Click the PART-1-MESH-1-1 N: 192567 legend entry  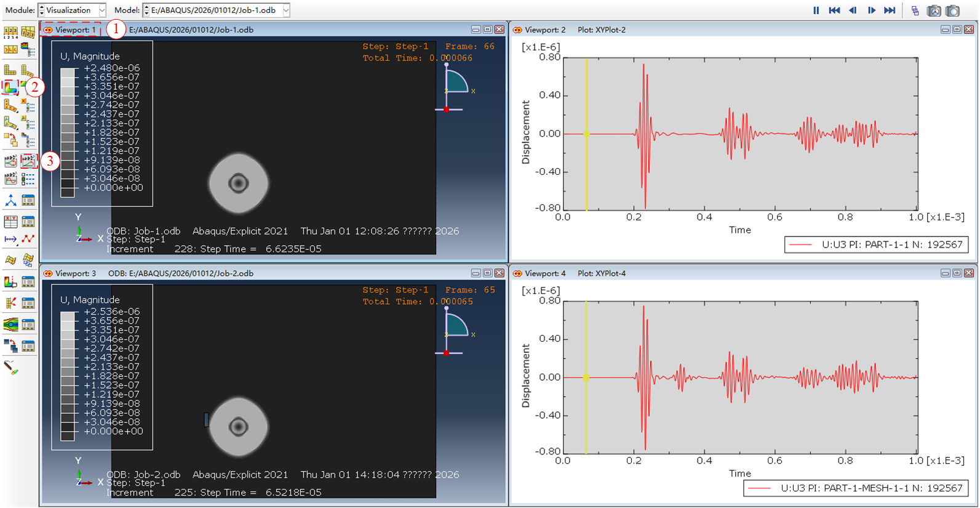856,488
